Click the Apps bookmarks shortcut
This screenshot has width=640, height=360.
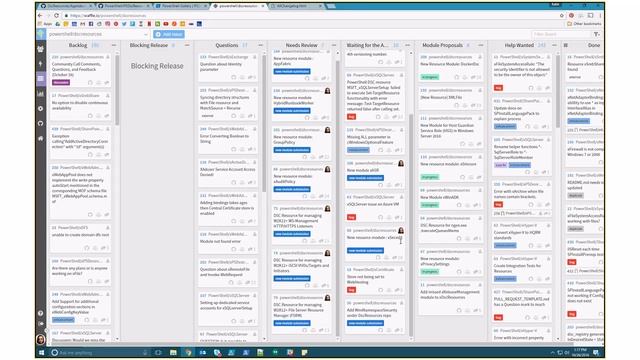point(45,24)
